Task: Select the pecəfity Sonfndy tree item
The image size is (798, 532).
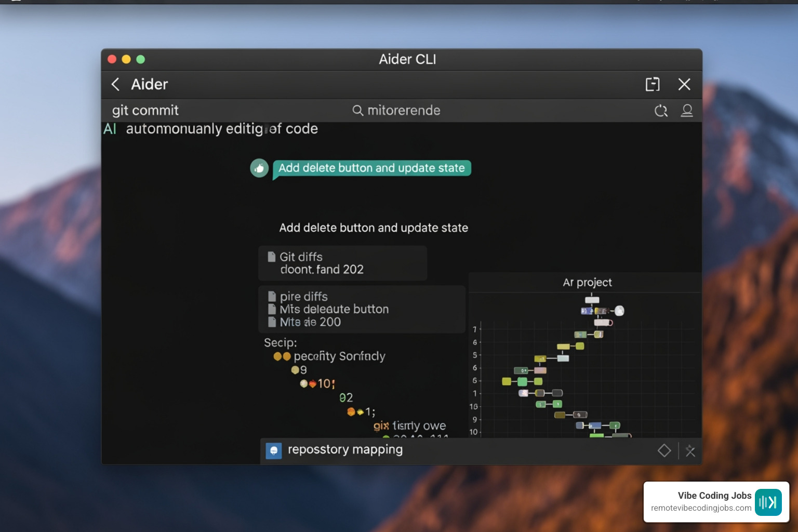Action: pos(339,356)
